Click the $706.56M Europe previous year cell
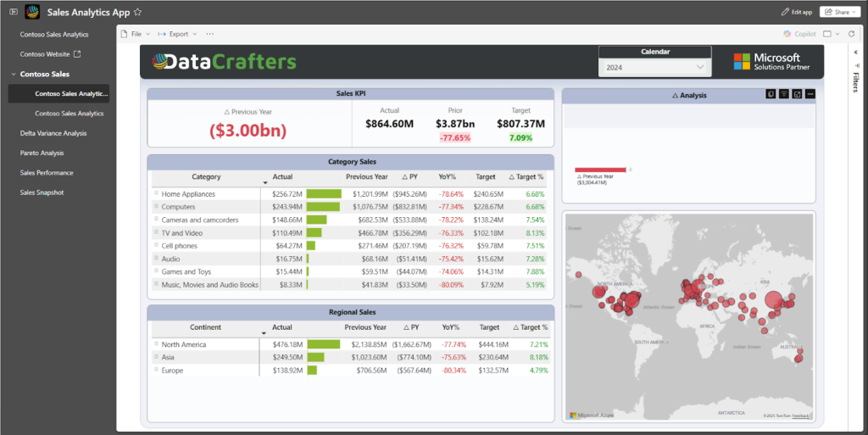 pyautogui.click(x=371, y=371)
